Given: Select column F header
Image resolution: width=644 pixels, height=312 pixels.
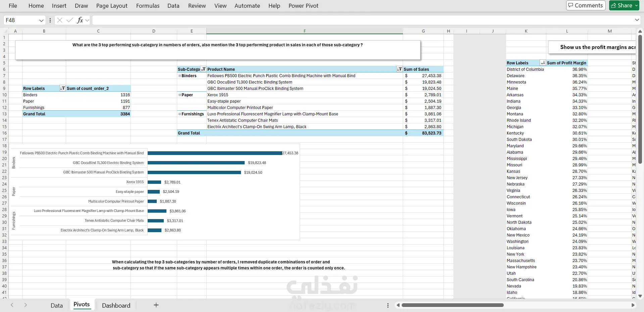Looking at the screenshot, I should click(x=304, y=31).
